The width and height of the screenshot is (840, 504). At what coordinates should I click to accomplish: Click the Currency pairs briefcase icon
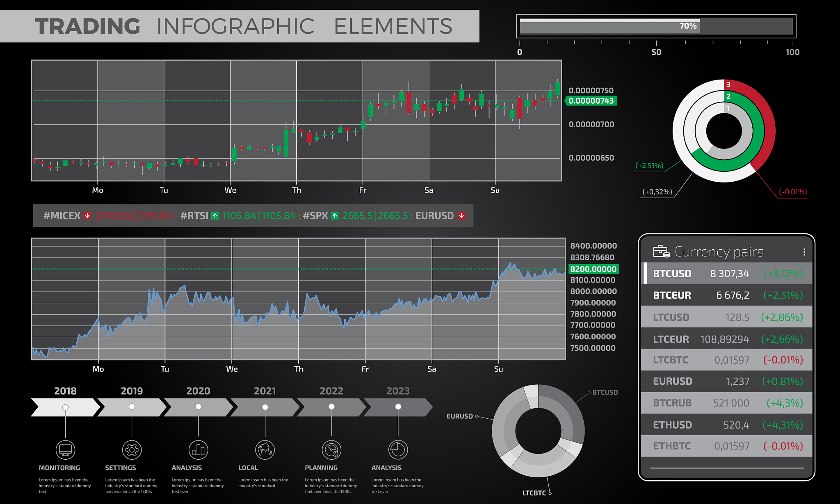coord(661,251)
